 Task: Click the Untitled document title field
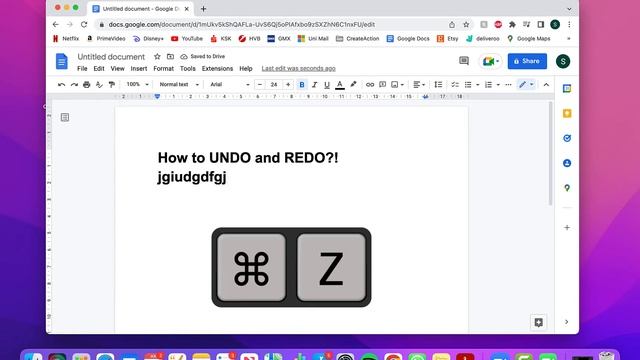[111, 57]
